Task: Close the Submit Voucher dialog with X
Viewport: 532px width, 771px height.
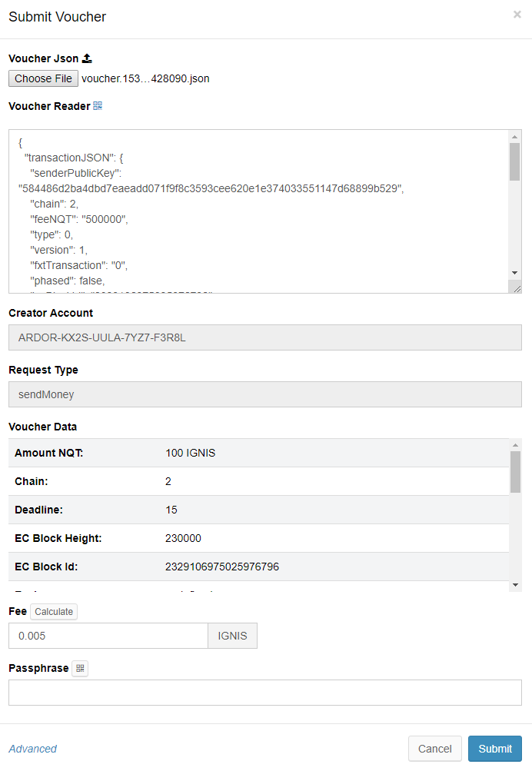Action: pos(517,15)
